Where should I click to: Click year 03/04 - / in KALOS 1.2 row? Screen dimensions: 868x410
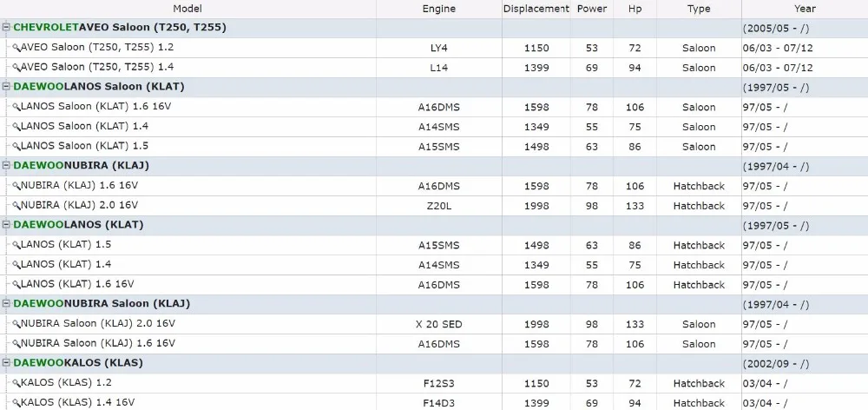(x=765, y=383)
